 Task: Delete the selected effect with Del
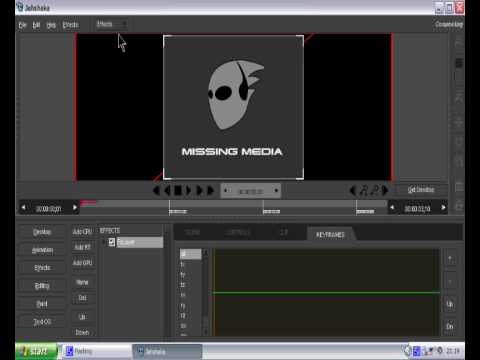(82, 298)
